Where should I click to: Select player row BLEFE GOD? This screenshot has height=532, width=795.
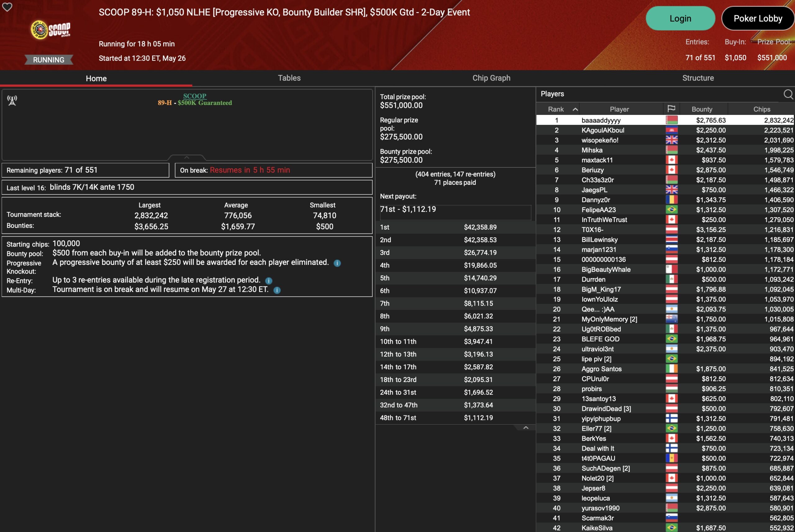(x=666, y=339)
